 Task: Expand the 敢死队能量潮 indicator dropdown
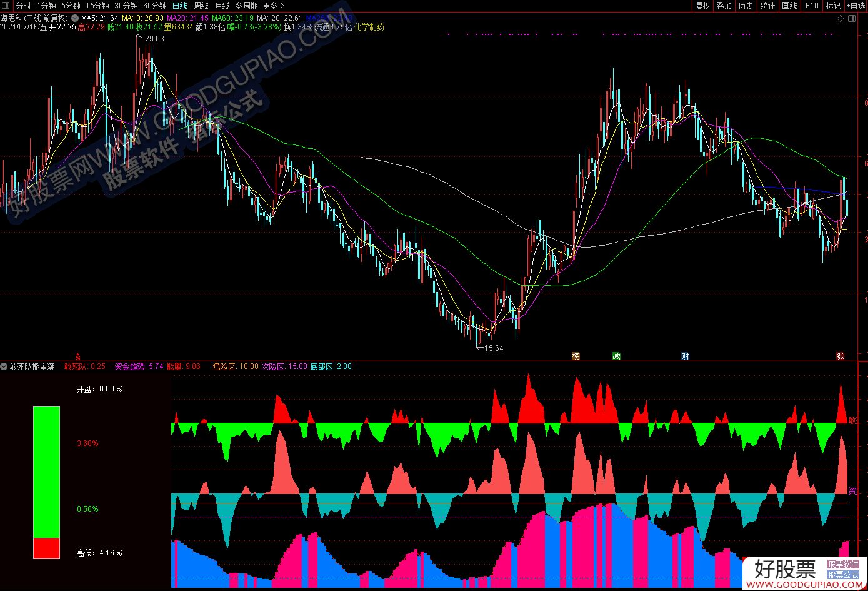point(4,366)
